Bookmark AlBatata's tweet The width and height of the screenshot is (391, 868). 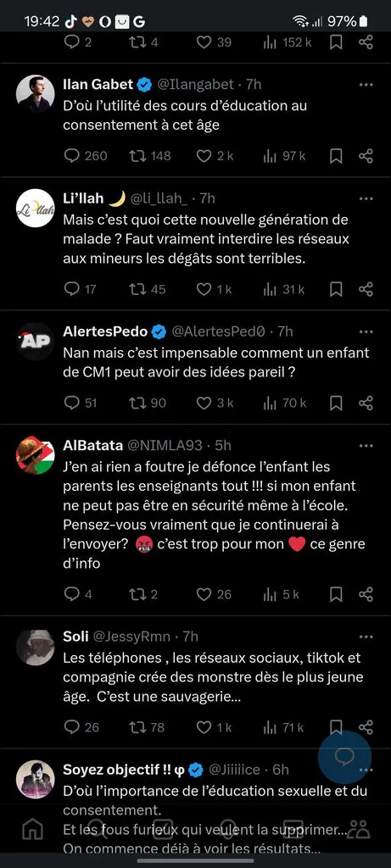pyautogui.click(x=336, y=594)
